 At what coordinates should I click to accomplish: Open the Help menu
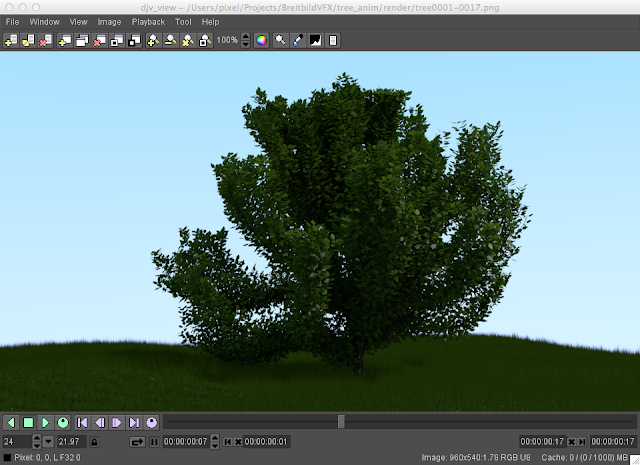(210, 22)
